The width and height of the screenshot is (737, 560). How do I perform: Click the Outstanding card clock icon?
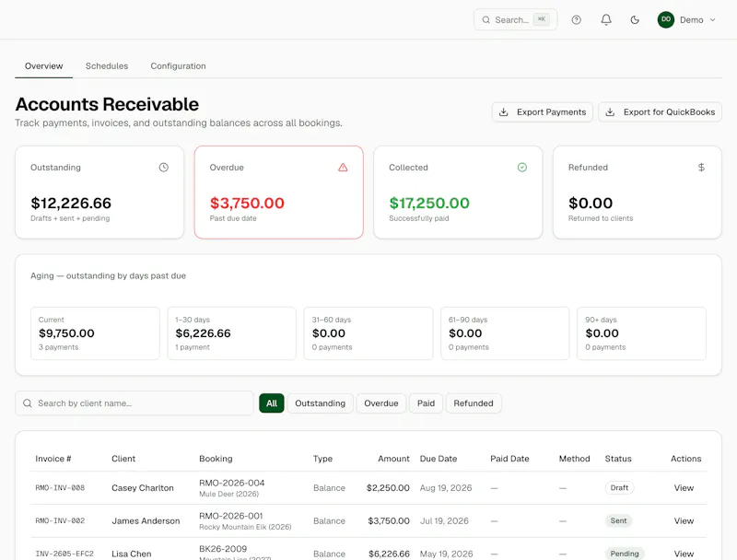pos(164,168)
